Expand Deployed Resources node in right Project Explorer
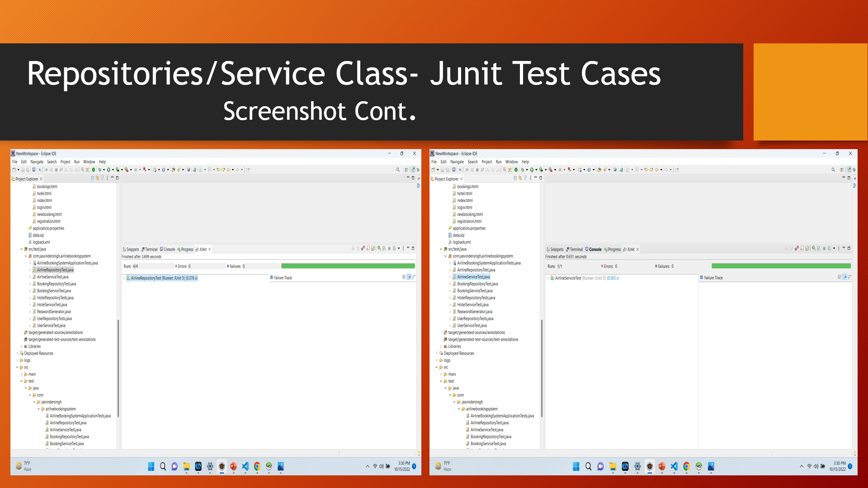This screenshot has height=488, width=868. pos(437,354)
